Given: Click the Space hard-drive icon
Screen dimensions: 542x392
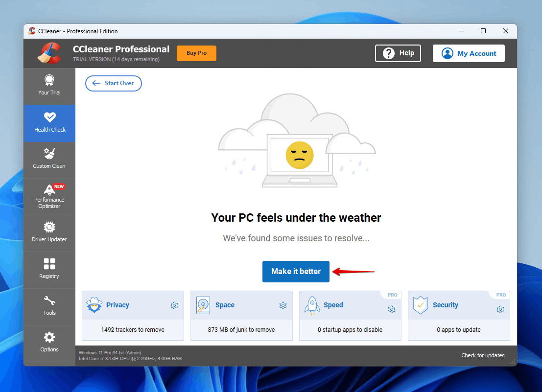Looking at the screenshot, I should (203, 305).
